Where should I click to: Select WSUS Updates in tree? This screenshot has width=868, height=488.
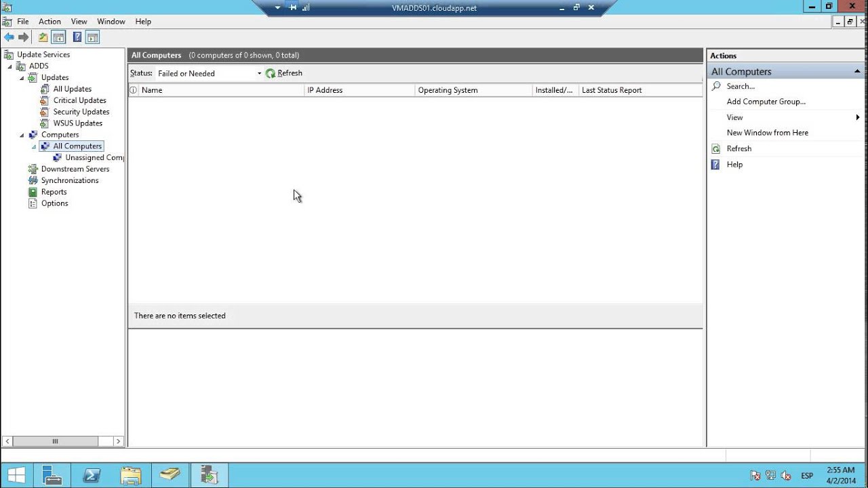78,123
